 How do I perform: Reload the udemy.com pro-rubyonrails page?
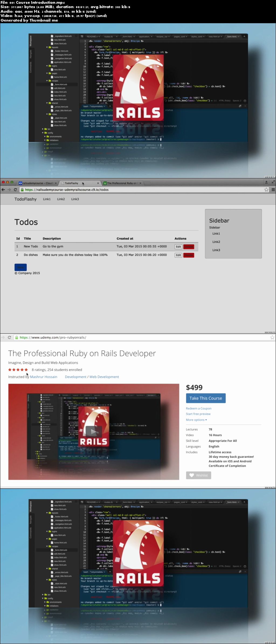(9, 337)
